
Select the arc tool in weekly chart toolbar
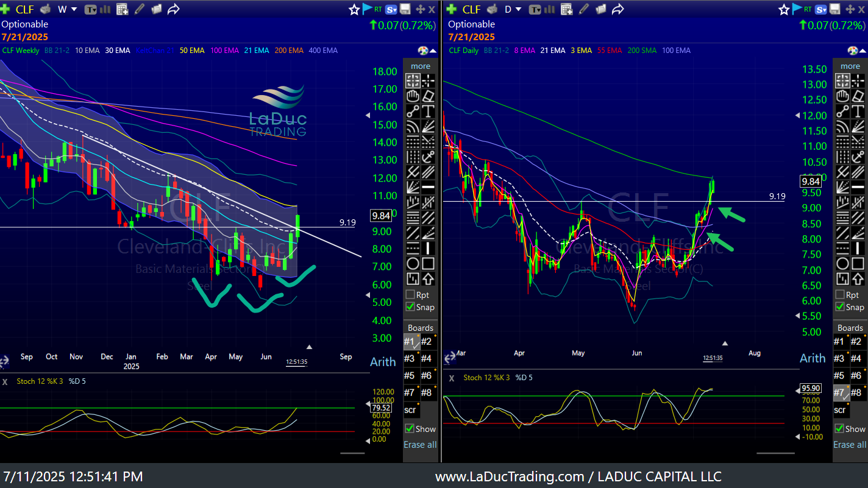[x=413, y=126]
